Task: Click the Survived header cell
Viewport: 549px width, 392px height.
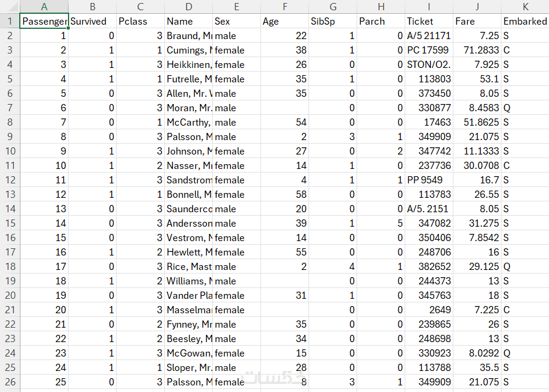Action: [92, 22]
